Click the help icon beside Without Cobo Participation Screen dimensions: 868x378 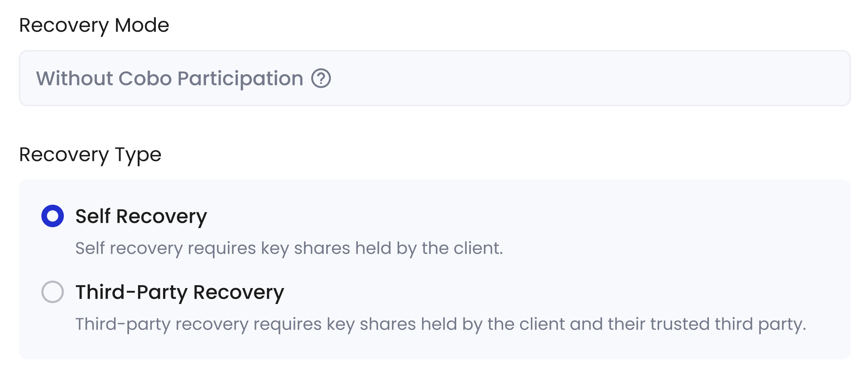pyautogui.click(x=321, y=78)
